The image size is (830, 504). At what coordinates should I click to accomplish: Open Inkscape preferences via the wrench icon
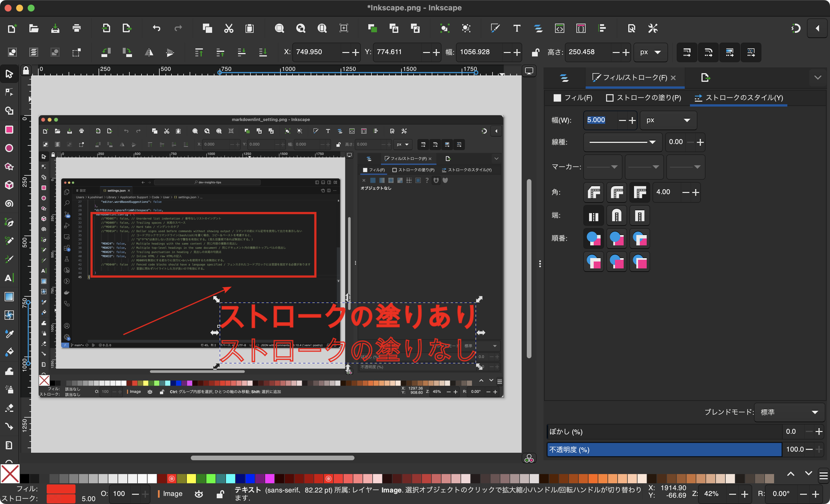pyautogui.click(x=652, y=28)
